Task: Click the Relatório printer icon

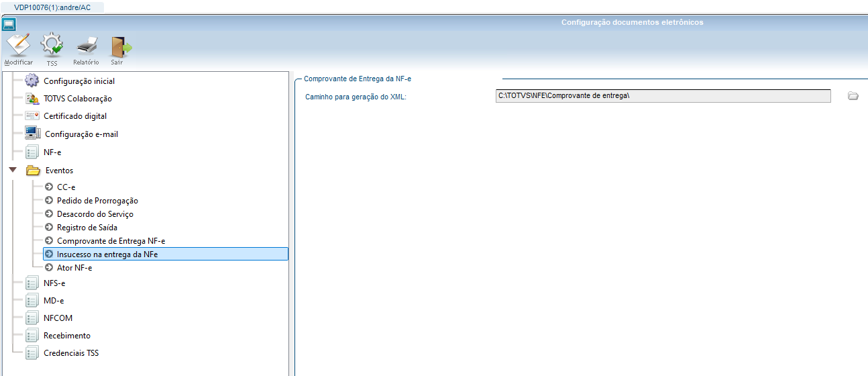Action: [x=87, y=46]
